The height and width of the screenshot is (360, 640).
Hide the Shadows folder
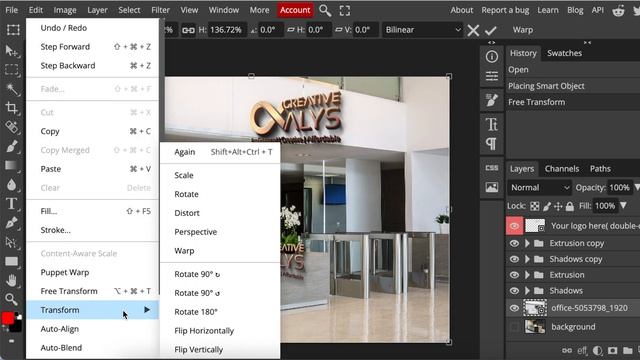pyautogui.click(x=514, y=291)
